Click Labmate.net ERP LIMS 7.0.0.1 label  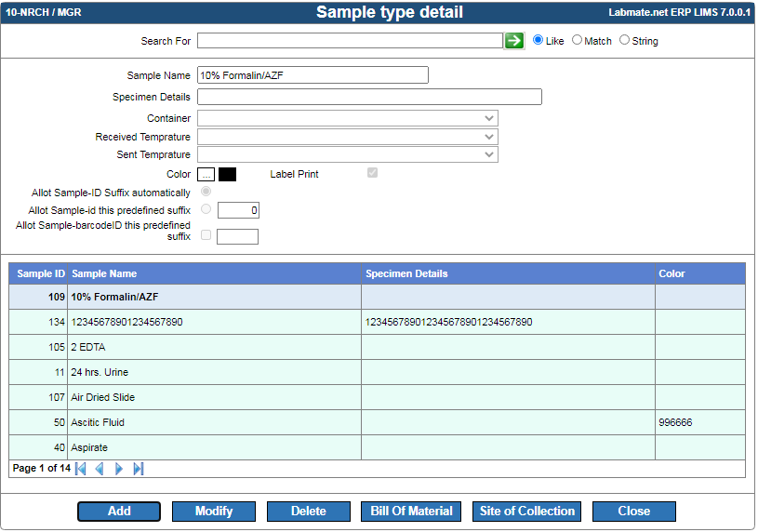(679, 13)
